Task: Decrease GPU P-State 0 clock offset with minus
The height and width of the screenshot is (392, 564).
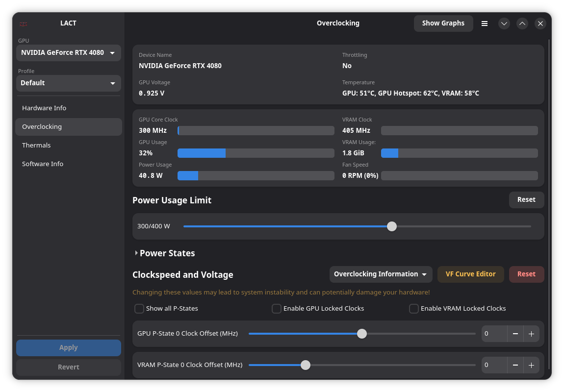Action: click(515, 334)
